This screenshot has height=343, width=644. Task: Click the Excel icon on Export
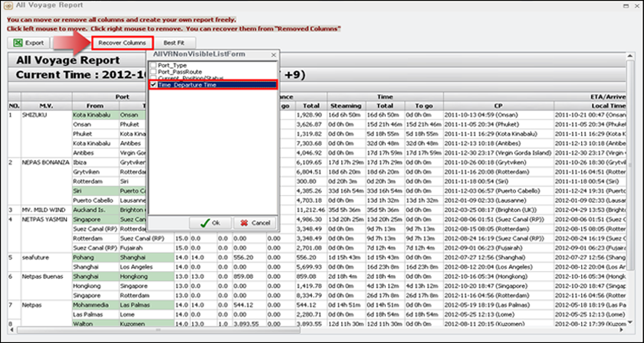point(18,43)
